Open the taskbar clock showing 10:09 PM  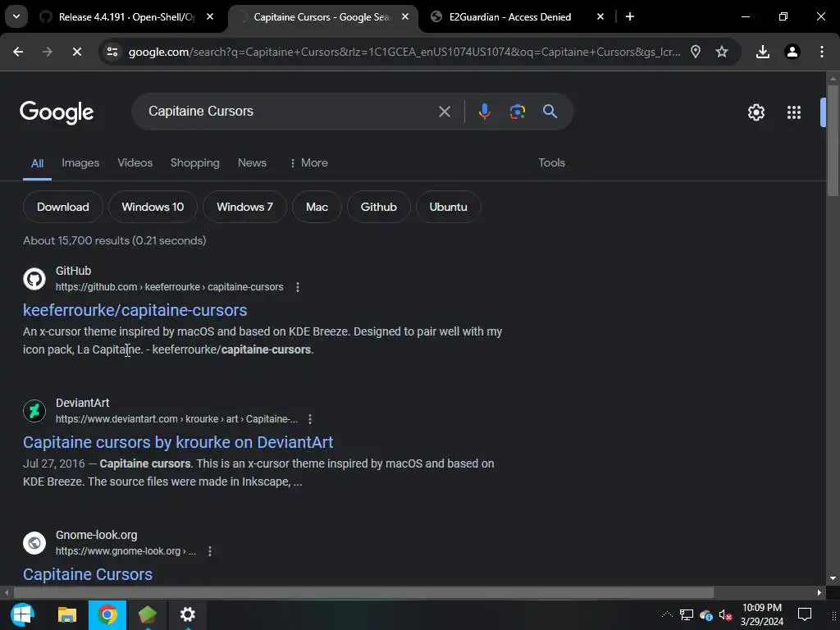tap(762, 614)
